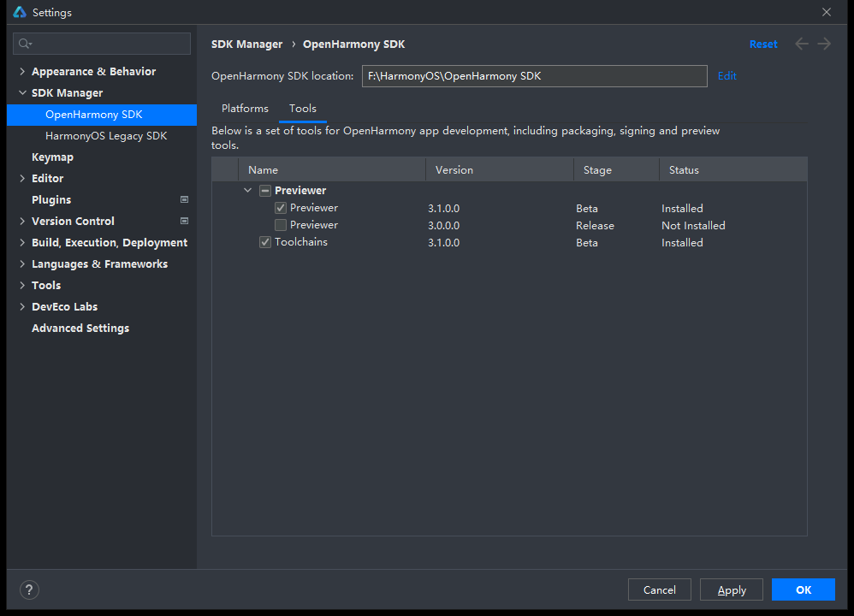The height and width of the screenshot is (616, 854).
Task: Collapse the Previewer group in table
Action: coord(248,190)
